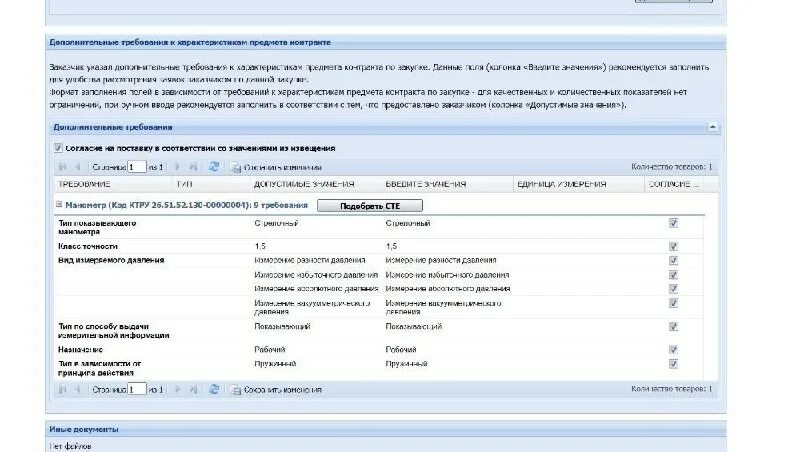This screenshot has width=800, height=452.
Task: Click 'Тип по способу выдачи измерительной информации' label
Action: click(114, 331)
